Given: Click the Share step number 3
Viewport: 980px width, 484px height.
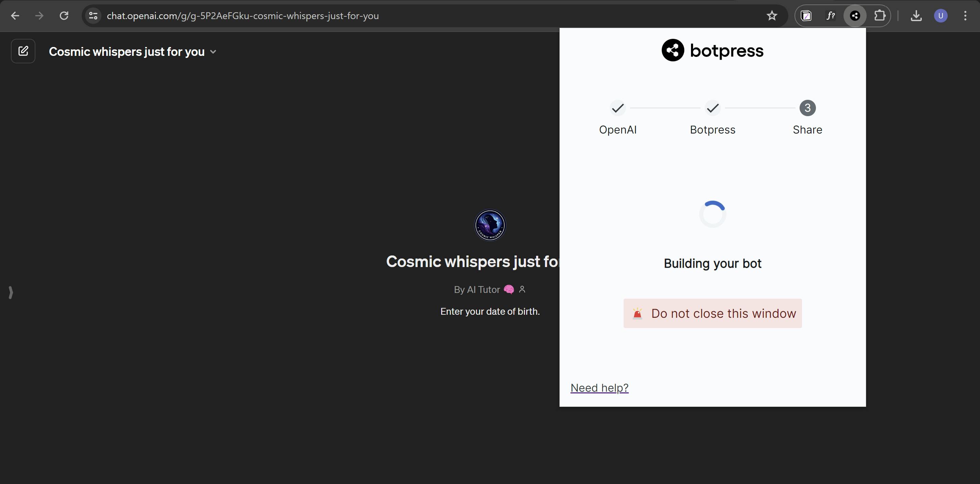Looking at the screenshot, I should coord(807,108).
